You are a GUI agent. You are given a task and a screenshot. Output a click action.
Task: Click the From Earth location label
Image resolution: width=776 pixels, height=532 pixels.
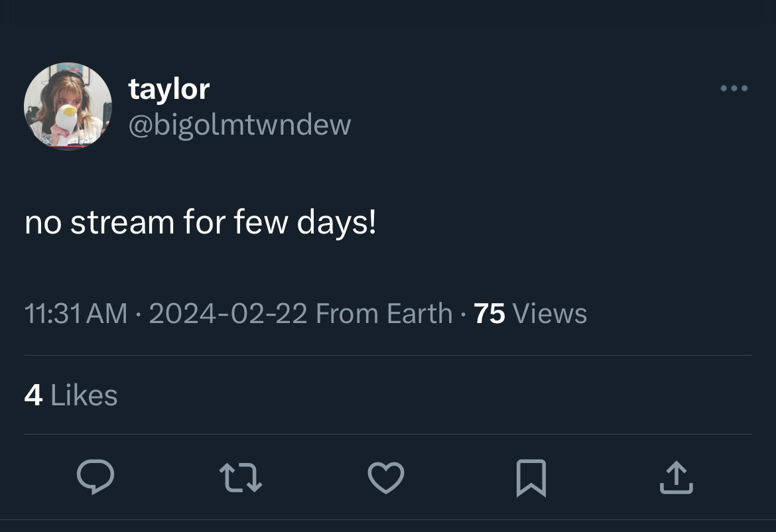384,314
